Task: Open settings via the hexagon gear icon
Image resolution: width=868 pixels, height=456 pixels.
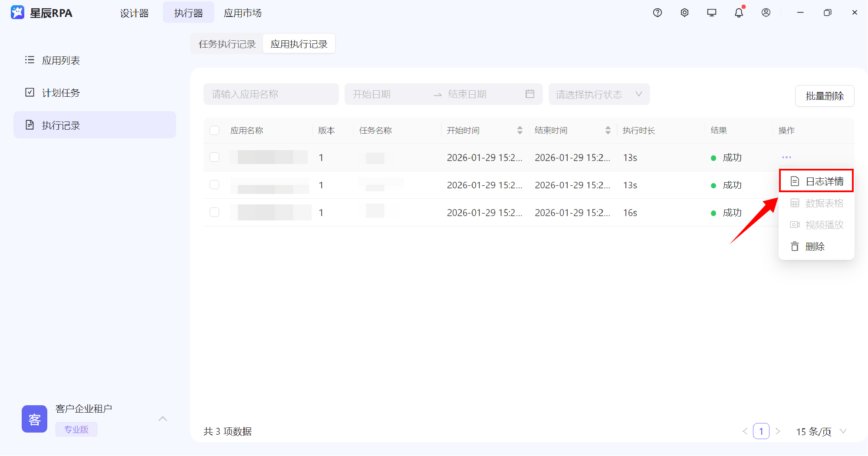Action: [x=684, y=13]
